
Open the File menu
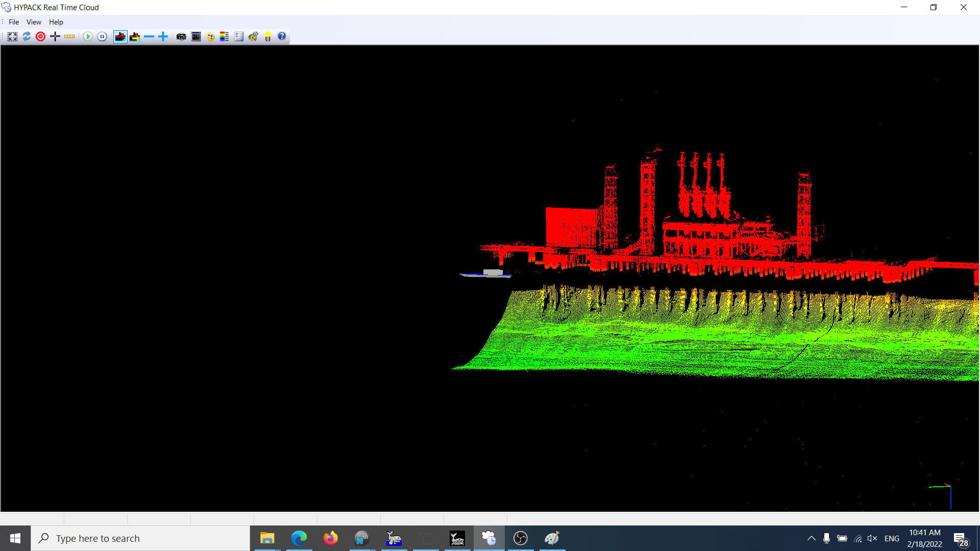tap(13, 22)
